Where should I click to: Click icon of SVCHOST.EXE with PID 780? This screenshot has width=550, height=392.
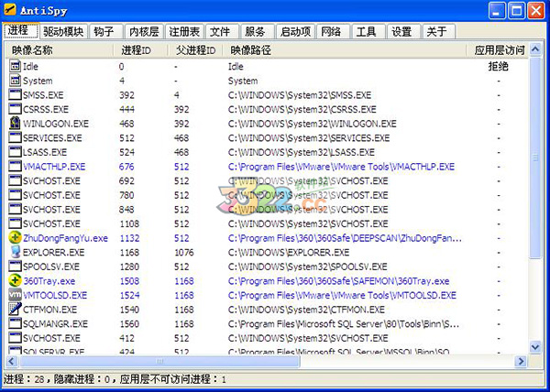[x=15, y=195]
